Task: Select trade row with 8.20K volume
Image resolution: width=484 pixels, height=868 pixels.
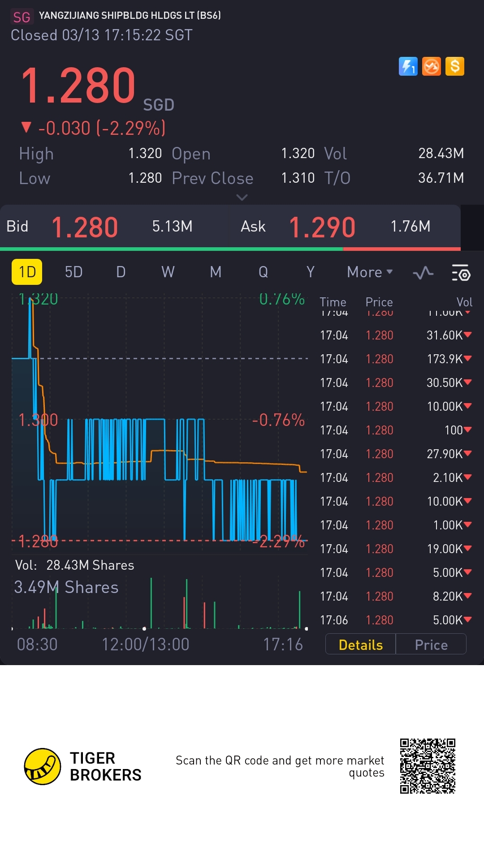Action: click(x=396, y=596)
